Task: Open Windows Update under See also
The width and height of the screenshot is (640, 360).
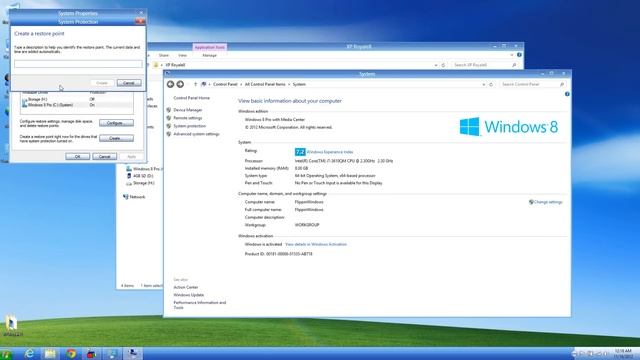Action: 189,295
